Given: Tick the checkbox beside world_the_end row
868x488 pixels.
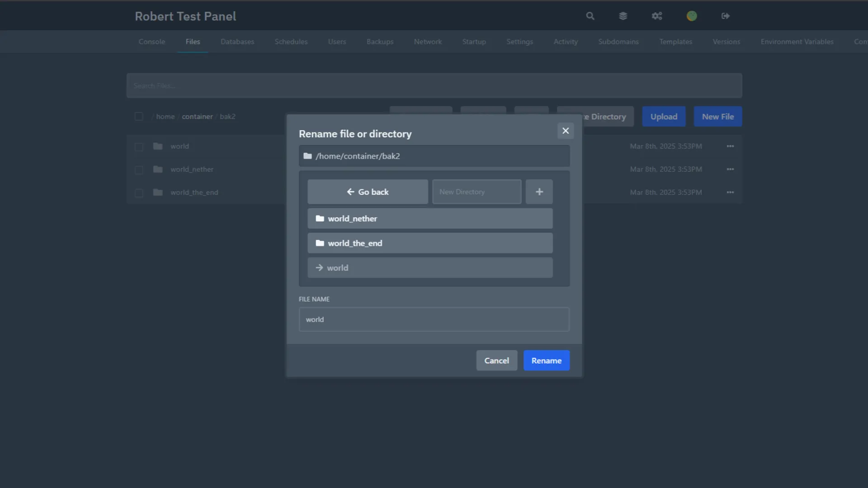Looking at the screenshot, I should pyautogui.click(x=139, y=193).
